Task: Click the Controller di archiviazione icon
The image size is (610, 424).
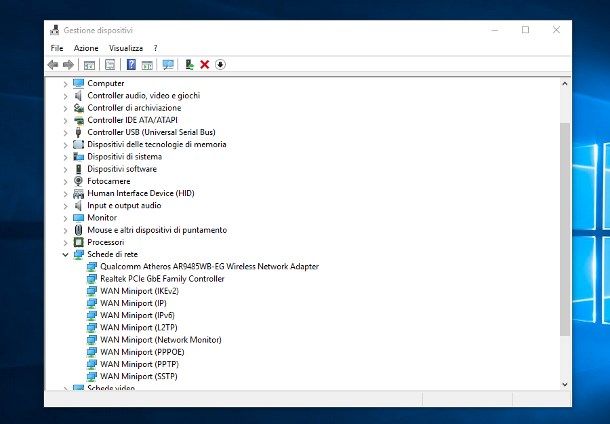Action: click(79, 108)
